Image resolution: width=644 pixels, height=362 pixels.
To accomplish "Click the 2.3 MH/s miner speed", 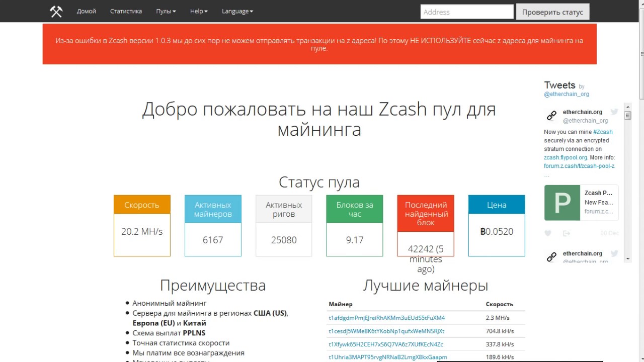I will (498, 318).
